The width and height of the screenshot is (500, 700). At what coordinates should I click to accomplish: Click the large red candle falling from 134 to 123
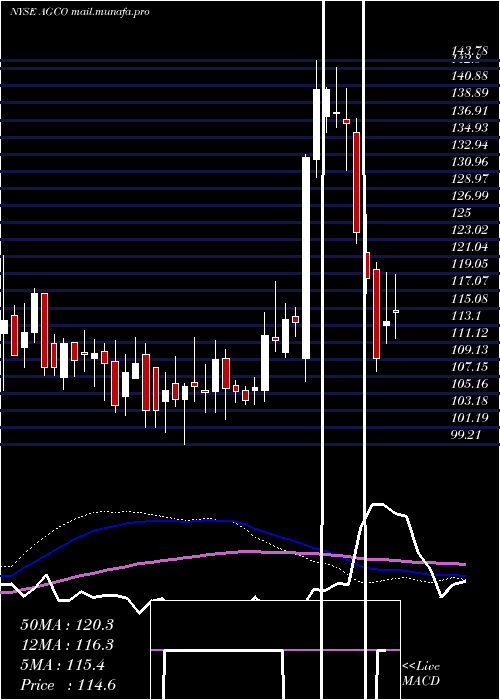[356, 182]
